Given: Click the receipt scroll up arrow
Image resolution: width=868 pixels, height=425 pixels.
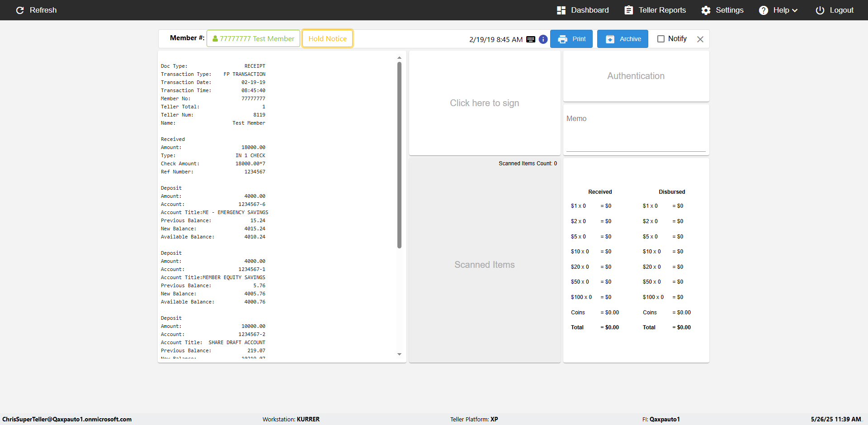Looking at the screenshot, I should click(x=399, y=58).
